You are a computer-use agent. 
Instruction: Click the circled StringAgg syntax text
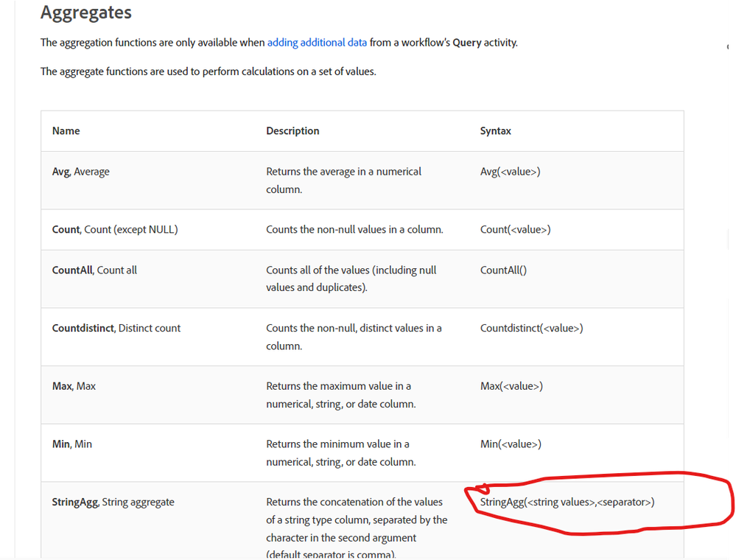[x=567, y=503]
